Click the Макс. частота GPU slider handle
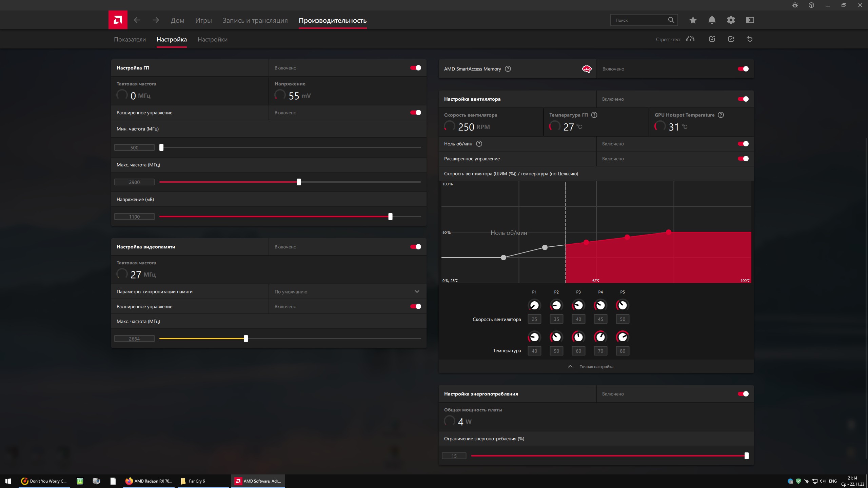 click(x=299, y=182)
